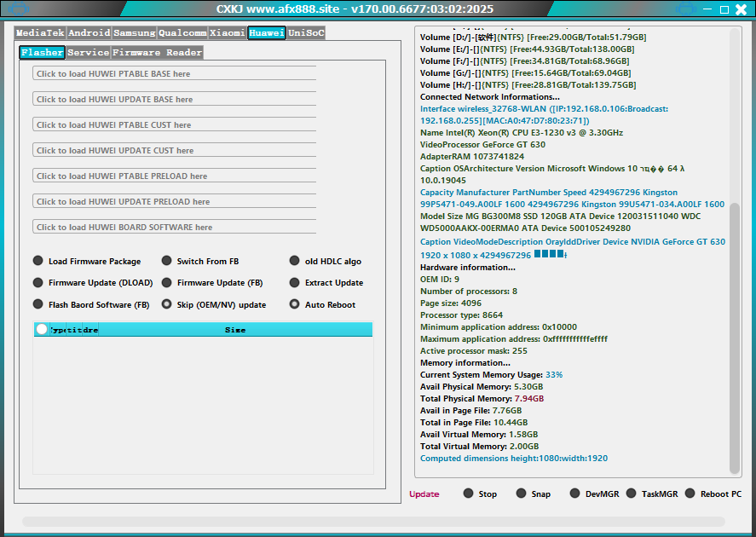Click the 'Hardware information...' log heading
The width and height of the screenshot is (756, 537).
point(467,267)
